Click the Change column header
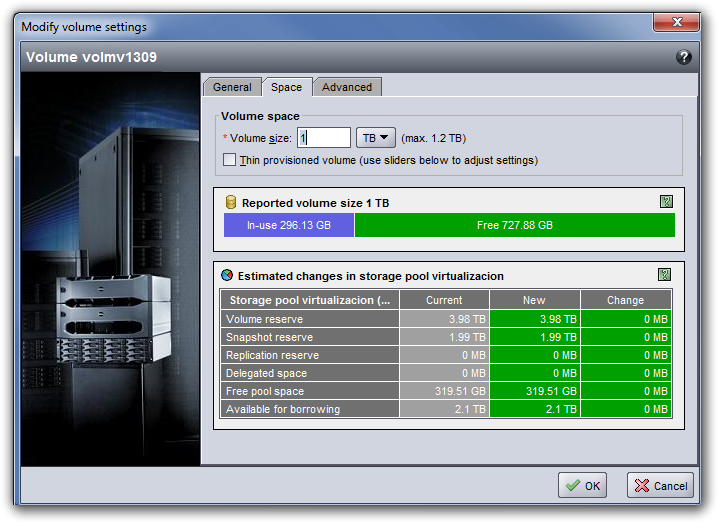Image resolution: width=718 pixels, height=524 pixels. (626, 300)
